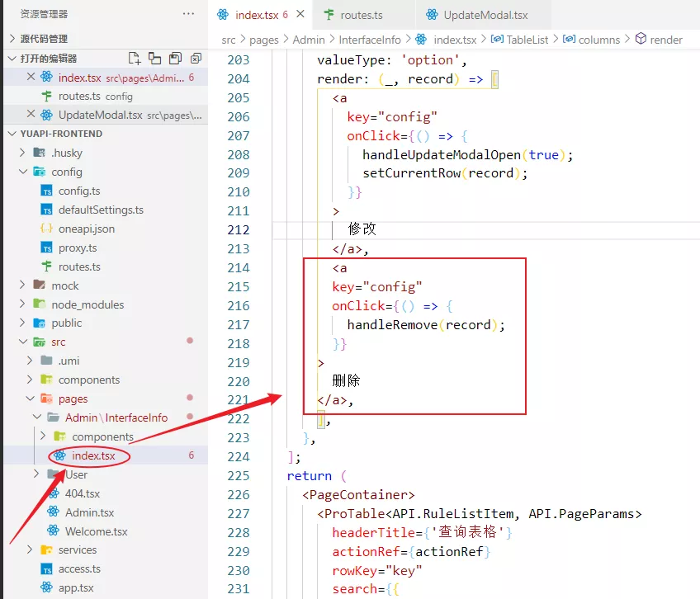Expand the Source Control (源代码管理) section
Viewport: 700px width, 599px height.
point(12,39)
